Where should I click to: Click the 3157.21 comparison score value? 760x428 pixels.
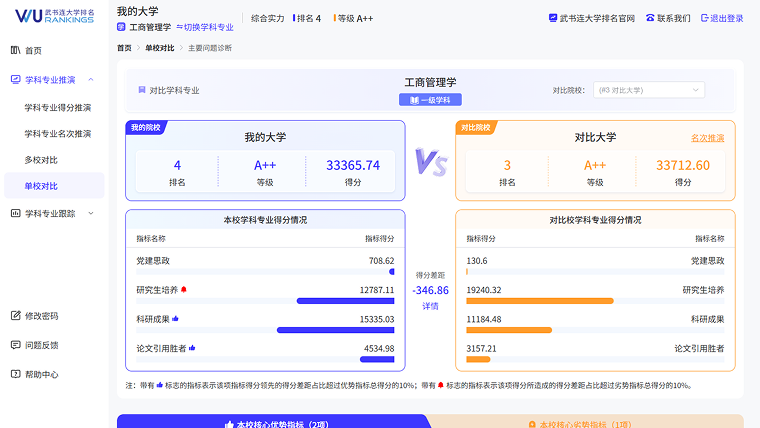coord(481,348)
